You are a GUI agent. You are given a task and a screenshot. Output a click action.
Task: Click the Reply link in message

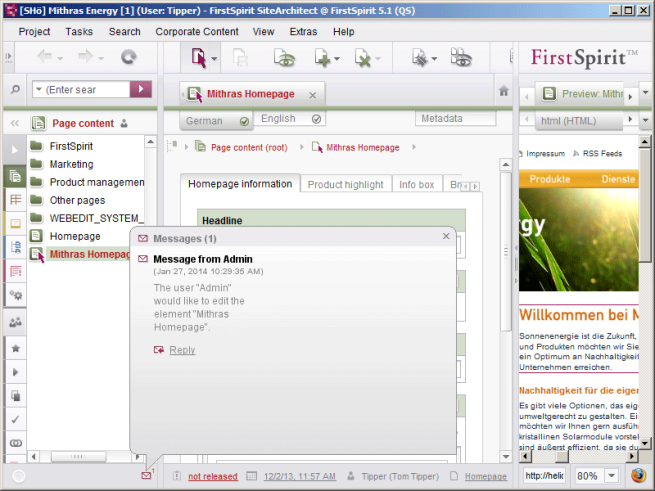[182, 350]
